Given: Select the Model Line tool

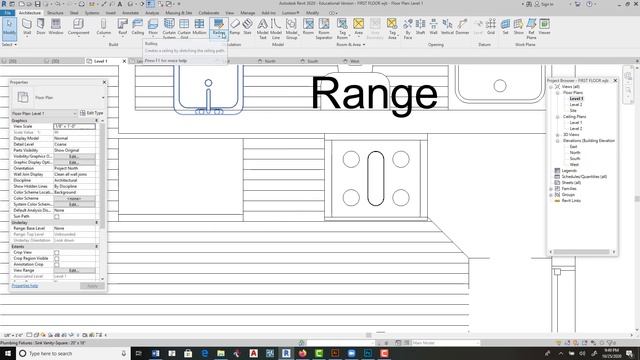Looking at the screenshot, I should 276,28.
